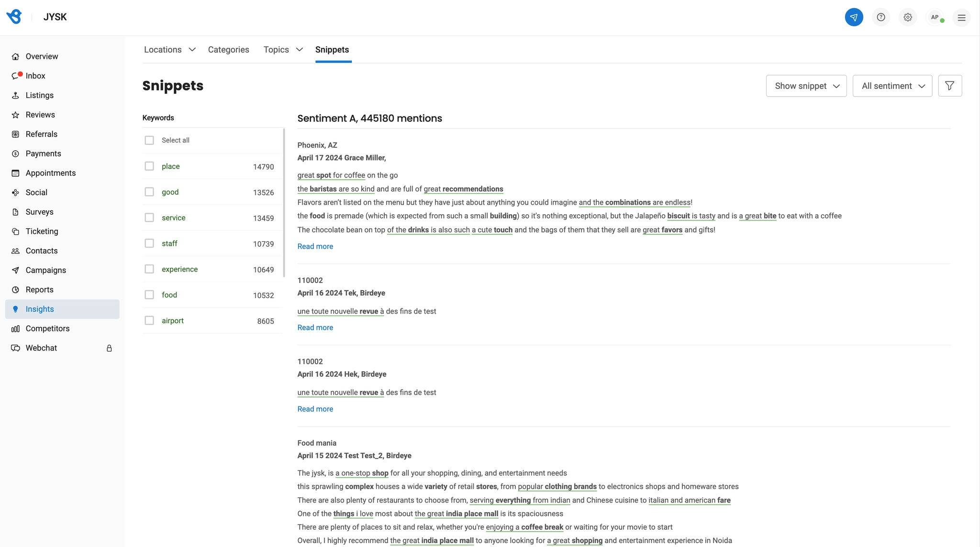Image resolution: width=980 pixels, height=547 pixels.
Task: Open the Birdeye logo home
Action: [14, 17]
